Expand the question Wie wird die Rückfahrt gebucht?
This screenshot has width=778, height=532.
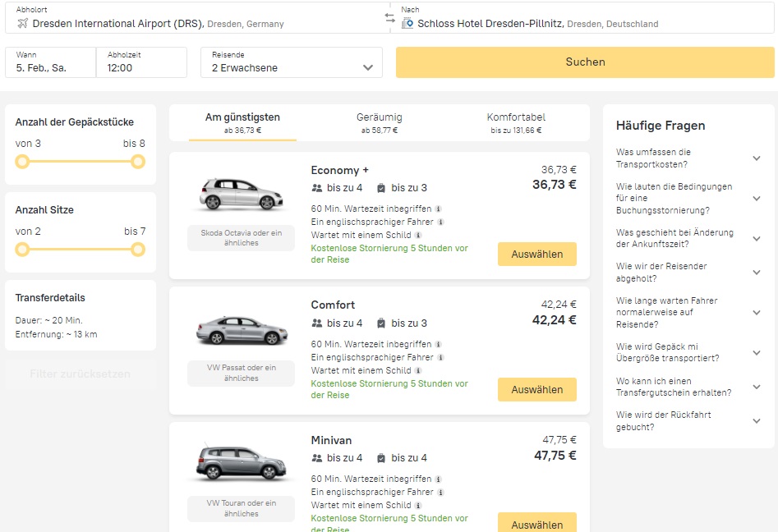point(756,421)
